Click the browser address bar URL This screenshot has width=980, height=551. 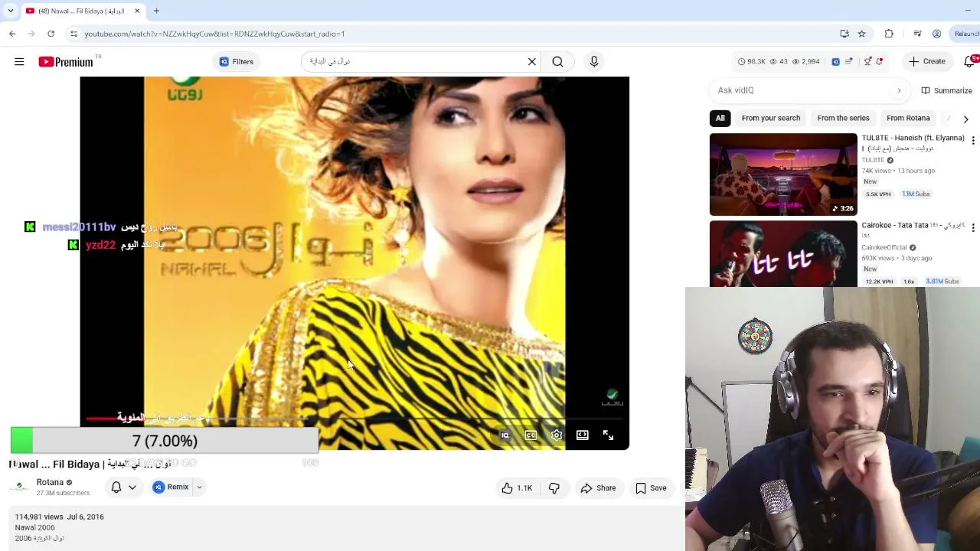pos(214,34)
